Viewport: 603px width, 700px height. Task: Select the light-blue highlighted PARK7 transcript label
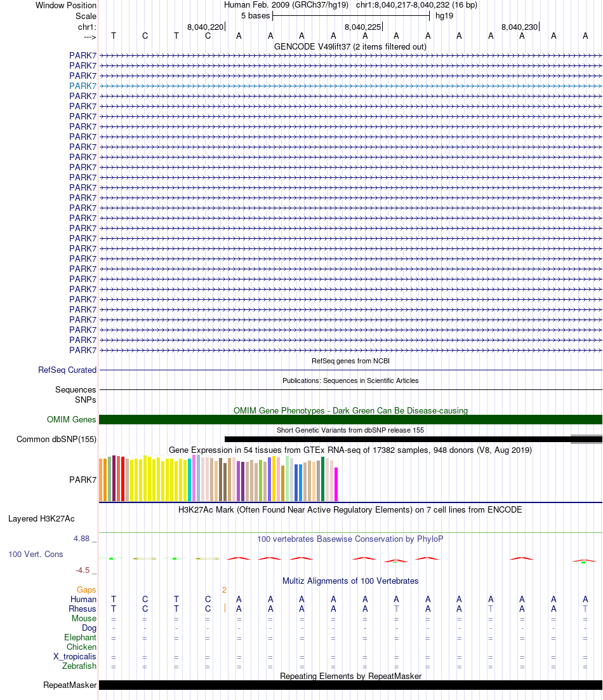click(83, 86)
